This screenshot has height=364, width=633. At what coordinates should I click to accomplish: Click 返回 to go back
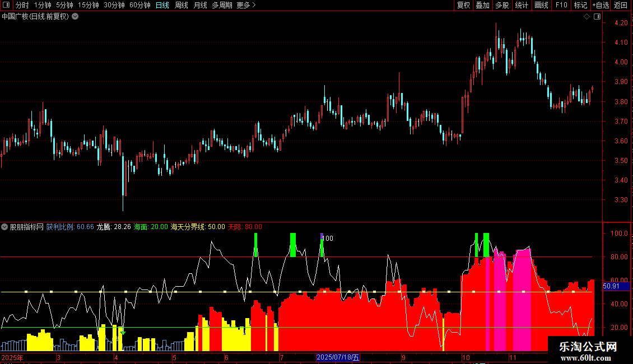[621, 5]
